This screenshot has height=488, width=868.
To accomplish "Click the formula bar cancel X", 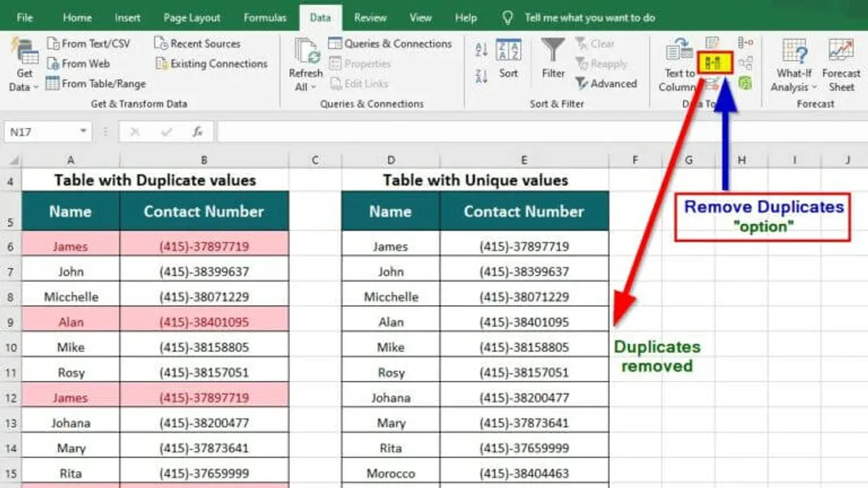I will pos(135,132).
